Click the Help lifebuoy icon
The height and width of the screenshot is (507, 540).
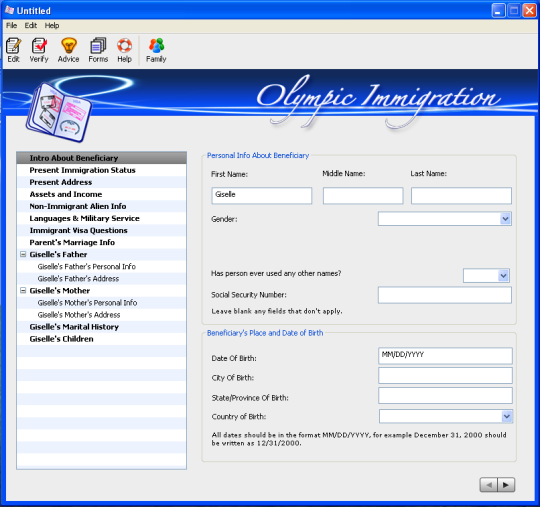124,50
